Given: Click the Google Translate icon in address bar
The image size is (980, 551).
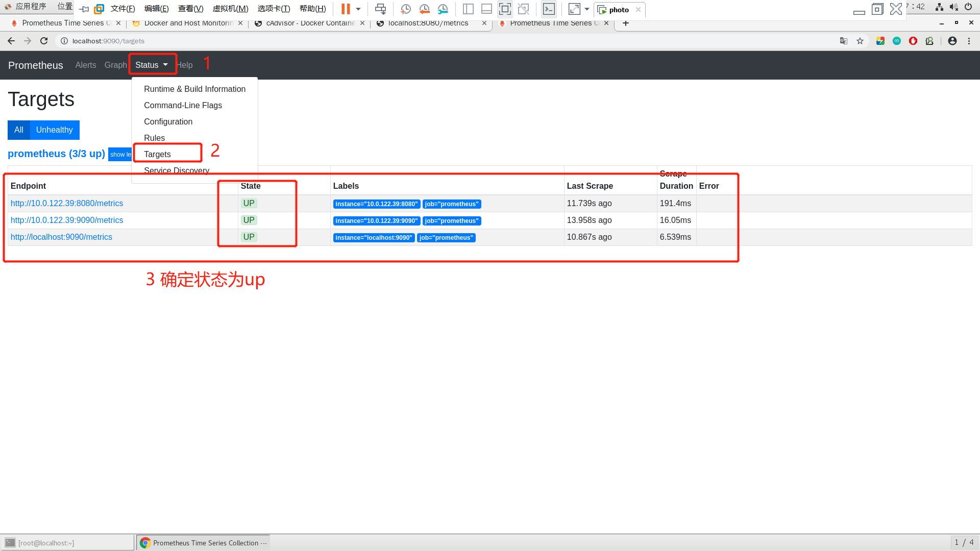Looking at the screenshot, I should pyautogui.click(x=844, y=41).
